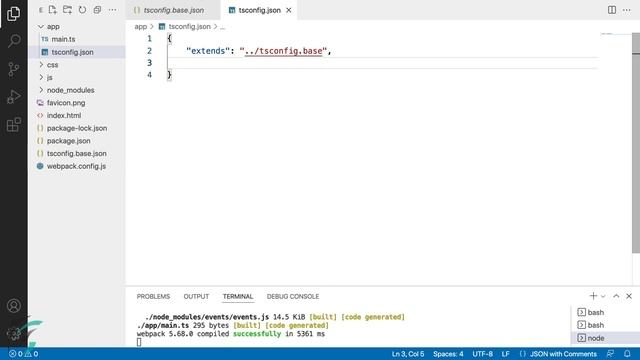Screen dimensions: 640x360
Task: Open explorer More Actions ellipsis
Action: pos(112,10)
